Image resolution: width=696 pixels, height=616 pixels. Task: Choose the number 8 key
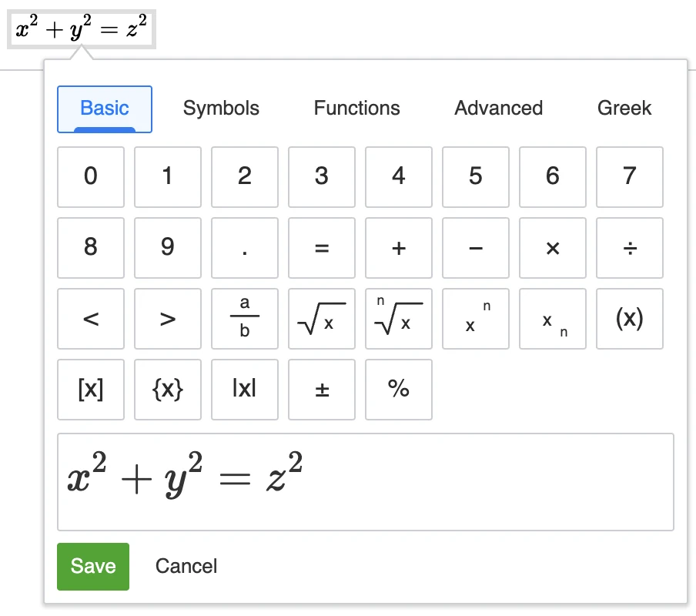pyautogui.click(x=91, y=248)
